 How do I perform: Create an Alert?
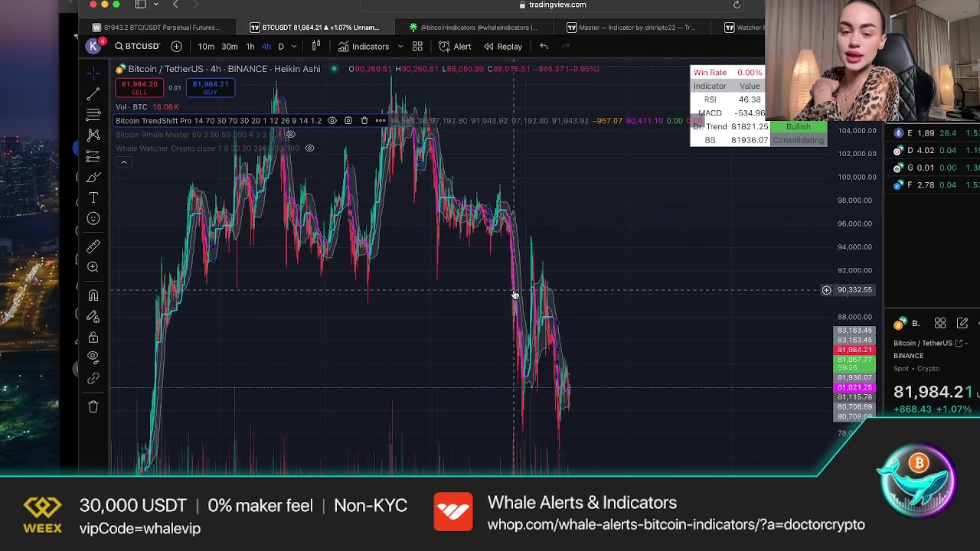tap(455, 47)
